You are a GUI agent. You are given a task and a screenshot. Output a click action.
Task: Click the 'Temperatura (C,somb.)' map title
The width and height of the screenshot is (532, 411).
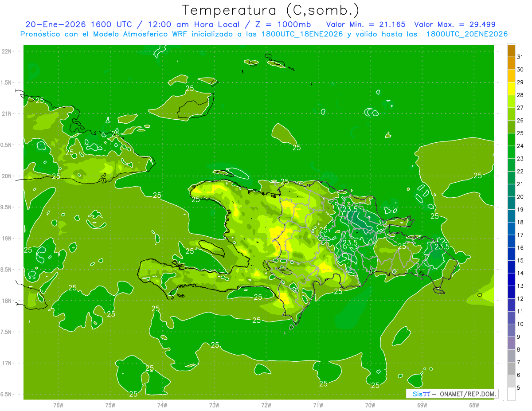271,10
